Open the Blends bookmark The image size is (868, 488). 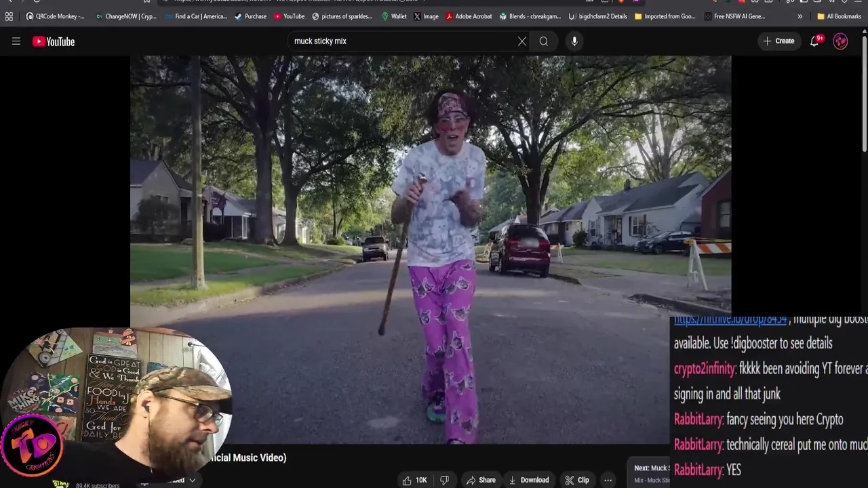click(530, 16)
